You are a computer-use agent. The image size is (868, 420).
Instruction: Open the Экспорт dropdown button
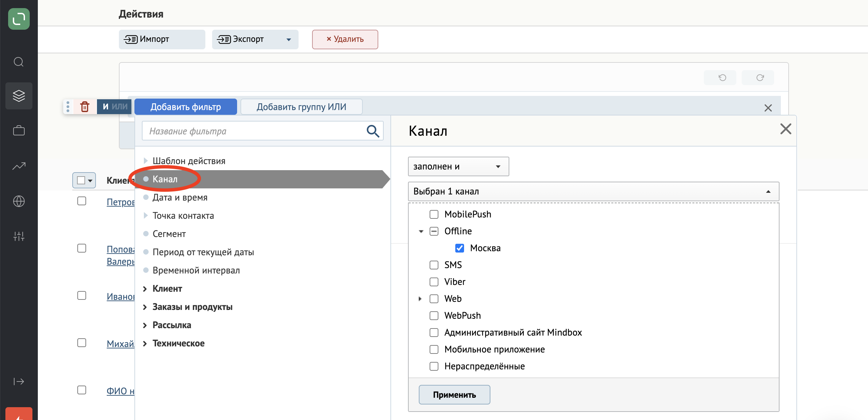coord(255,40)
